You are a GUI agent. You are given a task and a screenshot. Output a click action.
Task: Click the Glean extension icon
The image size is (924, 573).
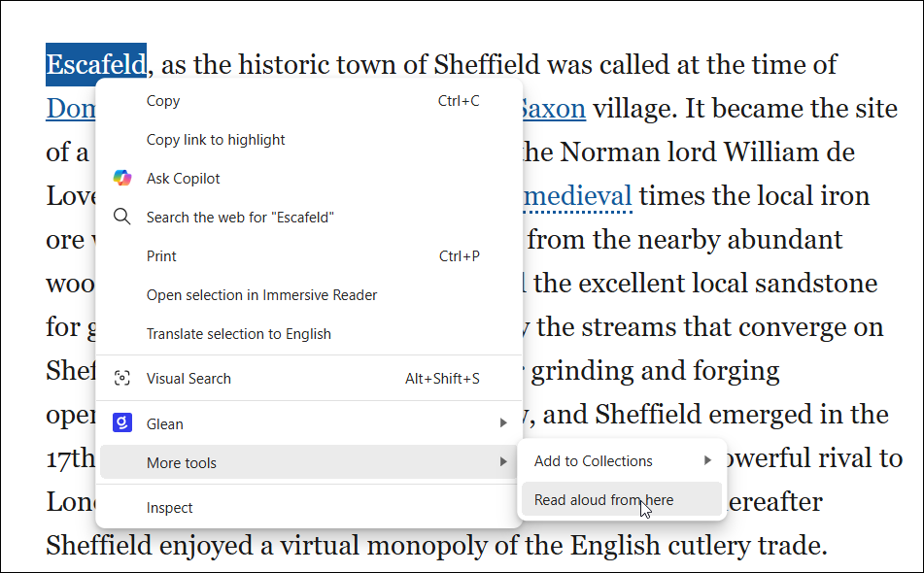tap(120, 423)
